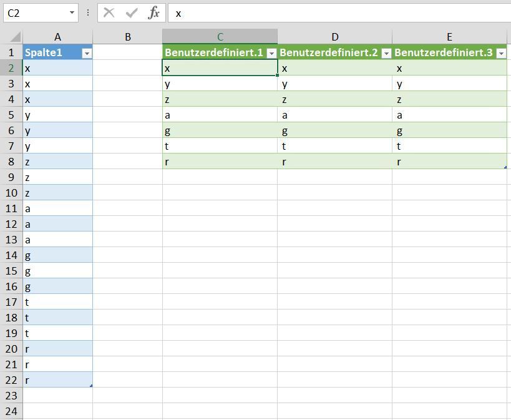Select cell A22 containing r

[x=57, y=380]
